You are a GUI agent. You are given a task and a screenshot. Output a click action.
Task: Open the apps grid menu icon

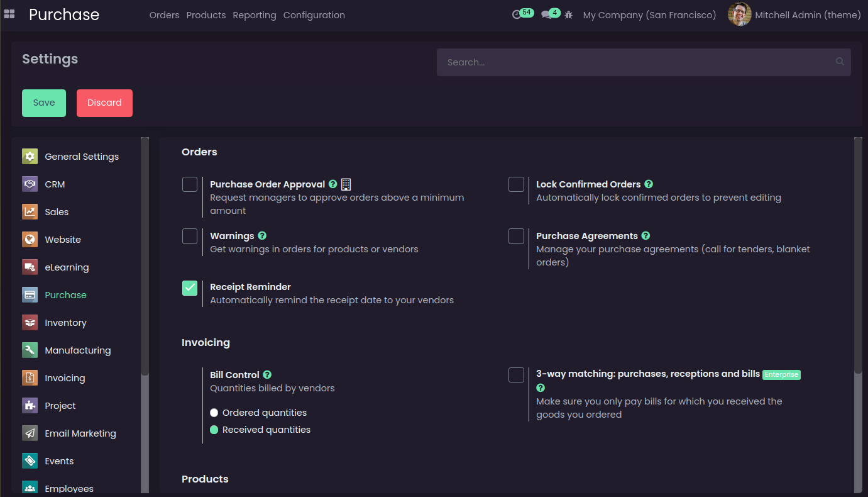9,14
